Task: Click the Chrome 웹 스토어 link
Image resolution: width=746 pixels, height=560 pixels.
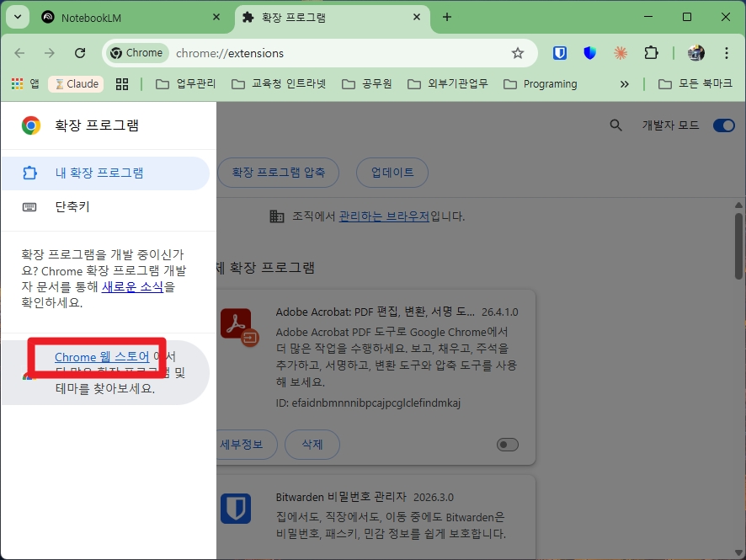Action: point(99,356)
